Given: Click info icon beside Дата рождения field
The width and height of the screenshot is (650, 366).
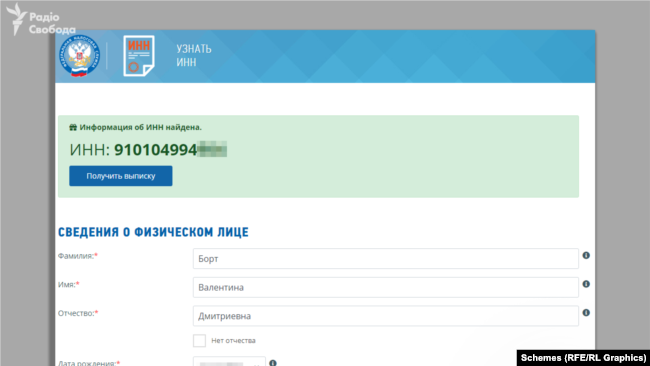Looking at the screenshot, I should pos(273,363).
